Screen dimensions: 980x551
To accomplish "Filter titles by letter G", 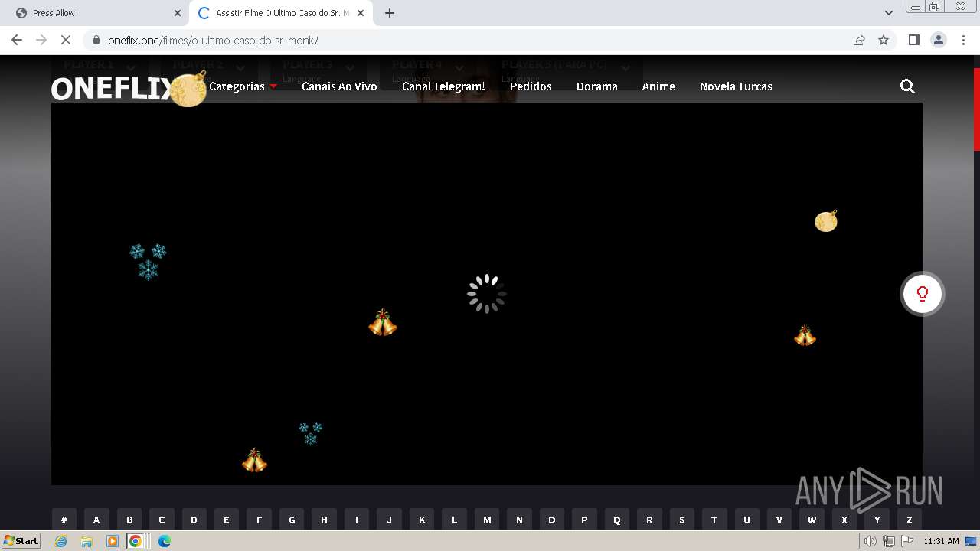I will [292, 520].
